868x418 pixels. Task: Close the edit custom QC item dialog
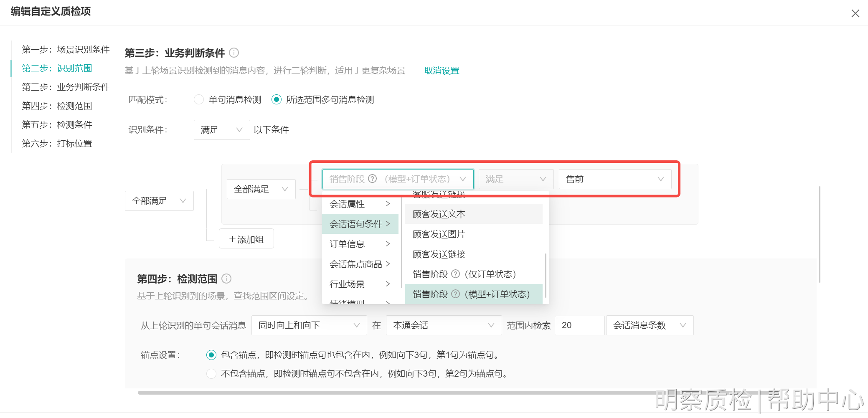[x=855, y=13]
